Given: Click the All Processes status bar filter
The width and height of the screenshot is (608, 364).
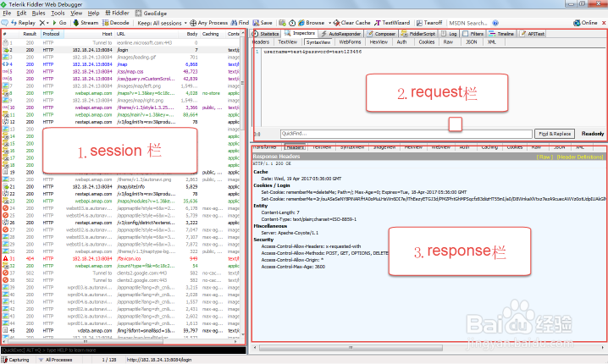Looking at the screenshot, I should 55,360.
